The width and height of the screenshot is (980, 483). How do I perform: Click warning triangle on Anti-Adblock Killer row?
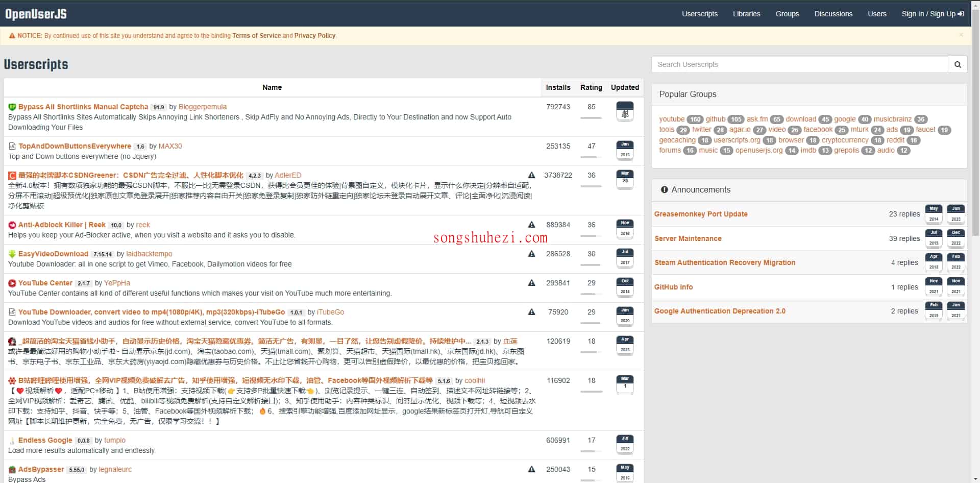531,225
